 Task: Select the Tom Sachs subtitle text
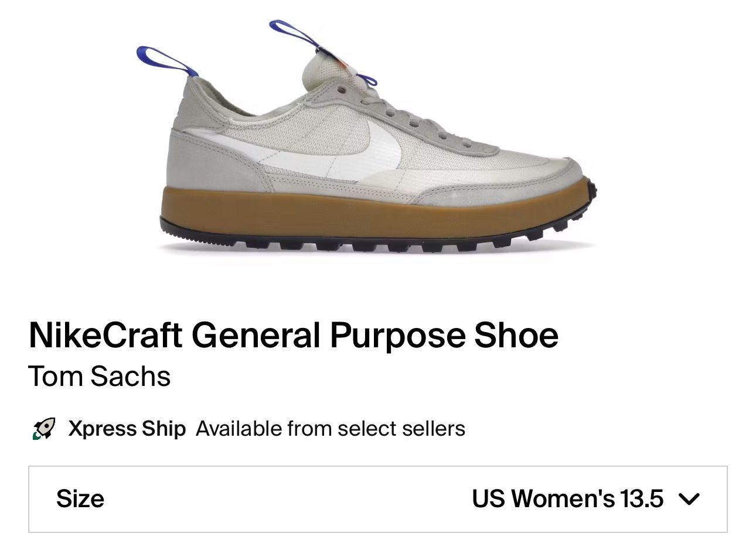pyautogui.click(x=100, y=377)
